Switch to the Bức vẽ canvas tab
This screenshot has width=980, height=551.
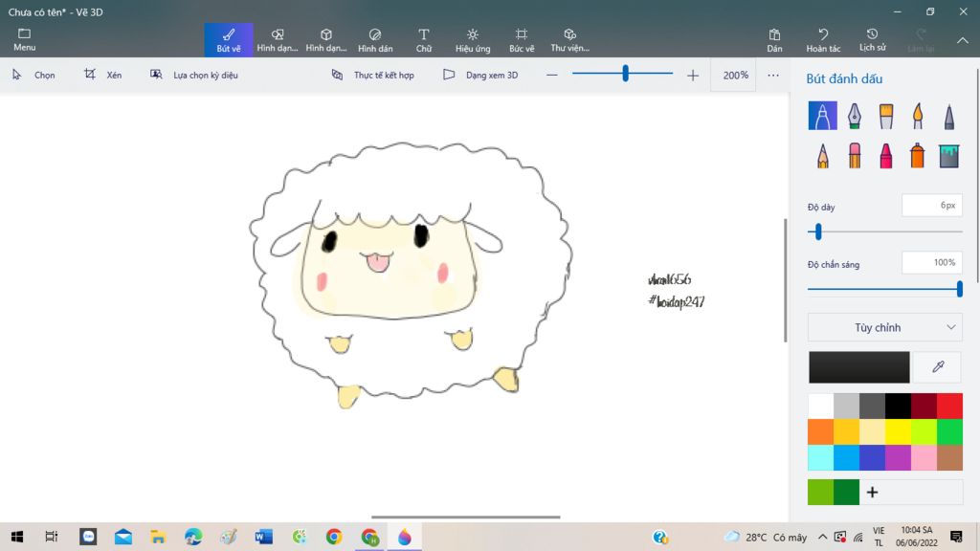(522, 40)
